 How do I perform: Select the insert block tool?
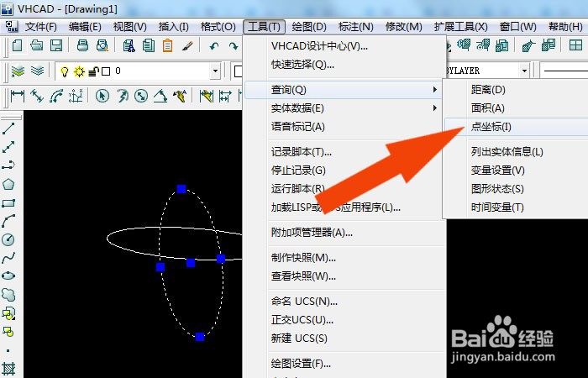(8, 312)
